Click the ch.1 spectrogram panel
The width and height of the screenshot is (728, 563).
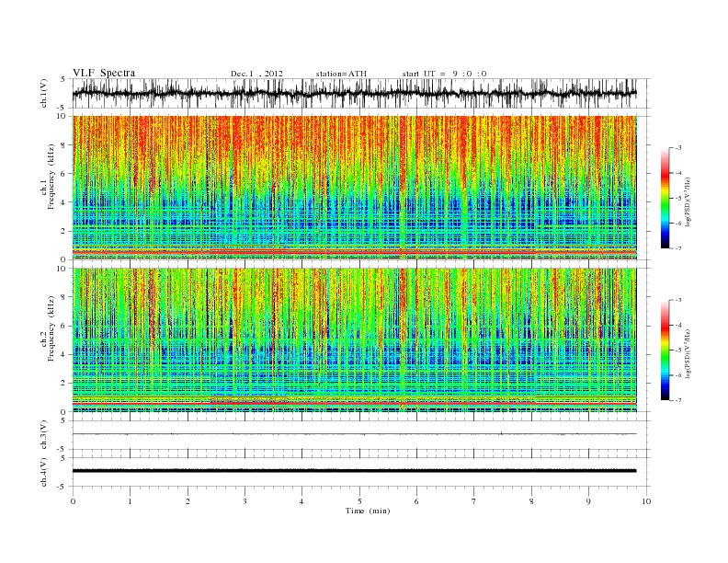click(x=354, y=188)
